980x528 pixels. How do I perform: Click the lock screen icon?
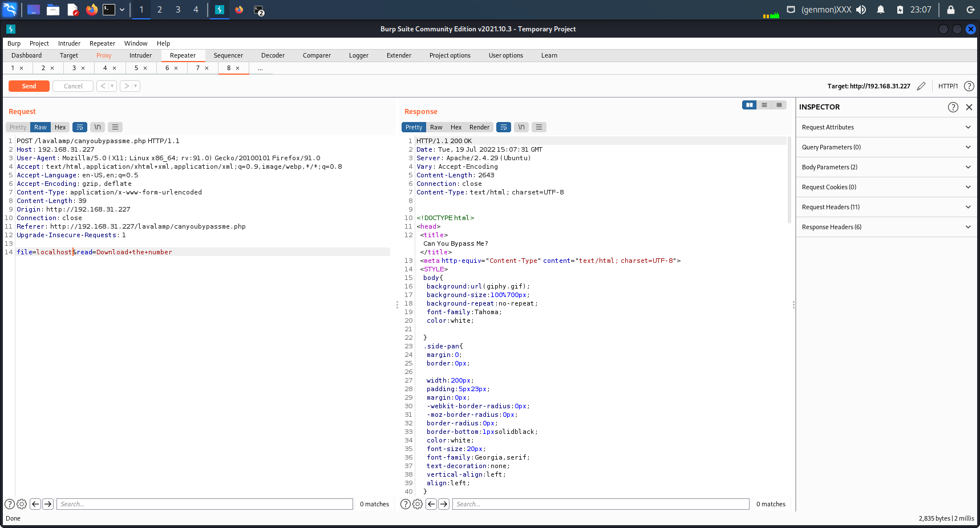point(951,10)
